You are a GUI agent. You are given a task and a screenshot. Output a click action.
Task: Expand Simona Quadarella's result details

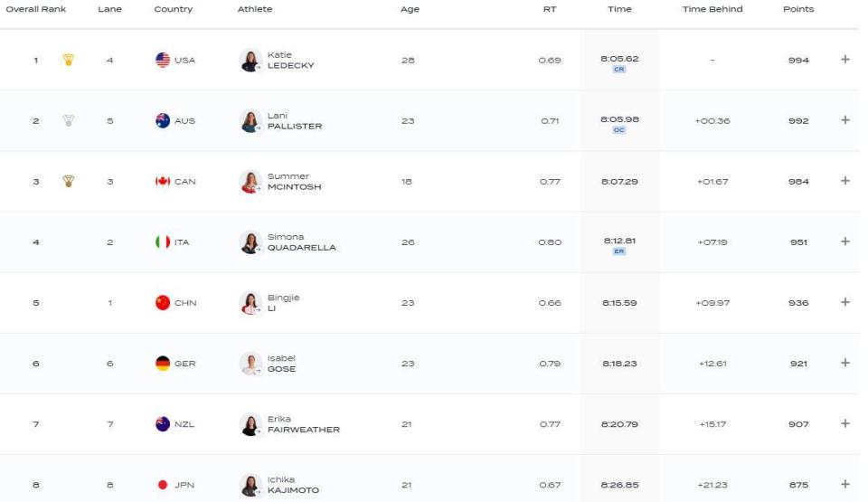pos(845,242)
